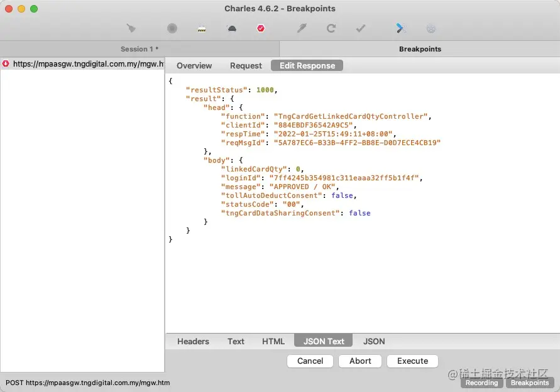Click the "result" key in JSON
This screenshot has width=560, height=392.
[x=203, y=99]
